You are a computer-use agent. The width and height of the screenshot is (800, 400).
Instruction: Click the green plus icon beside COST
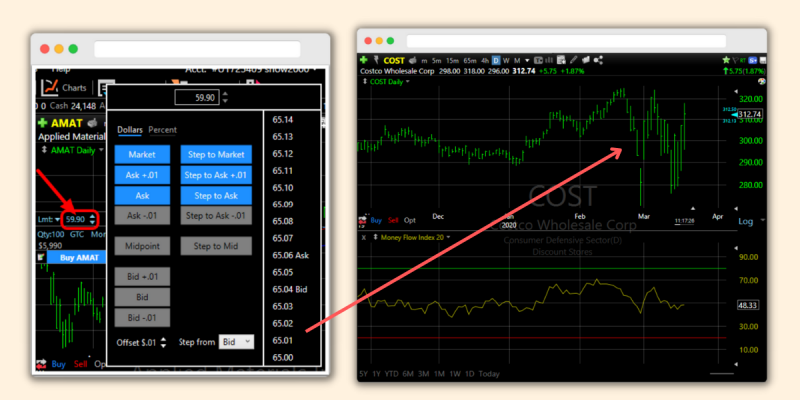(364, 60)
